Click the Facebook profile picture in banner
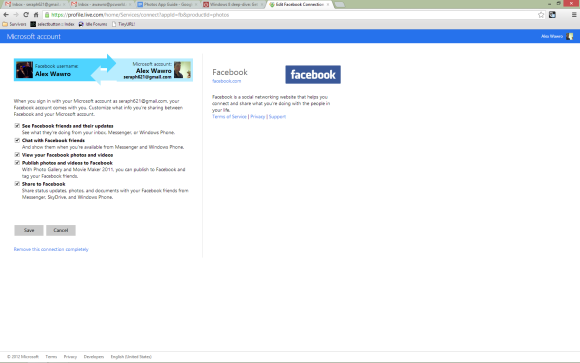 24,70
